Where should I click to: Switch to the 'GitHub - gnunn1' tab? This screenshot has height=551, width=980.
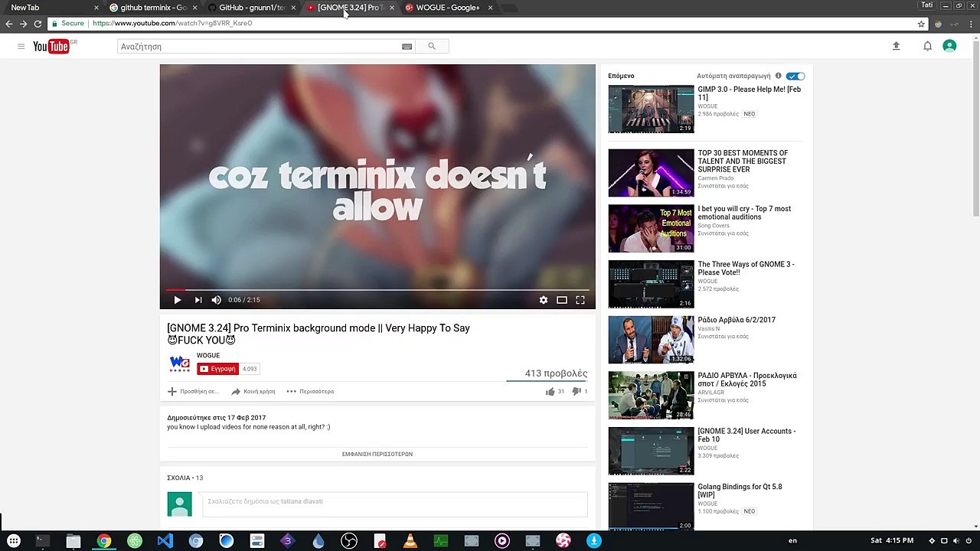[x=251, y=8]
